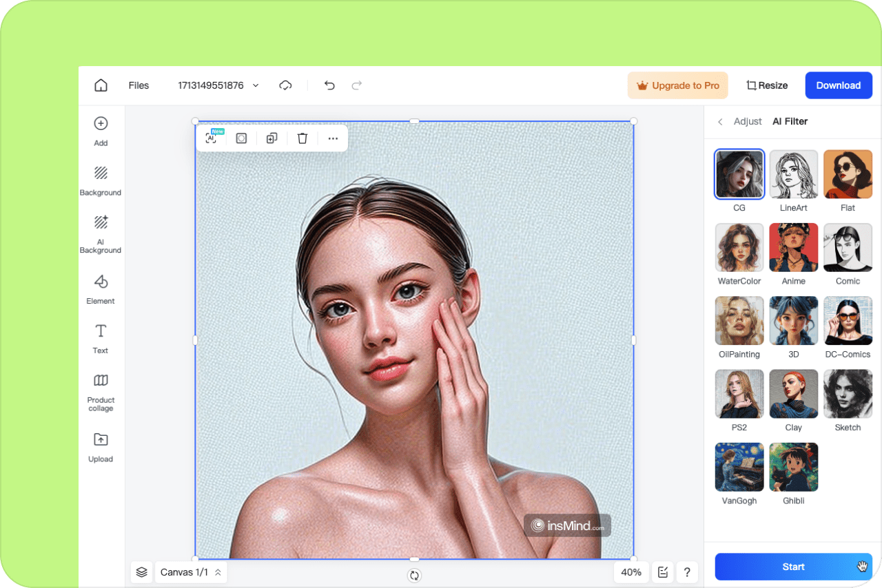Screen dimensions: 882x588
Task: Click the Start button
Action: [x=794, y=567]
